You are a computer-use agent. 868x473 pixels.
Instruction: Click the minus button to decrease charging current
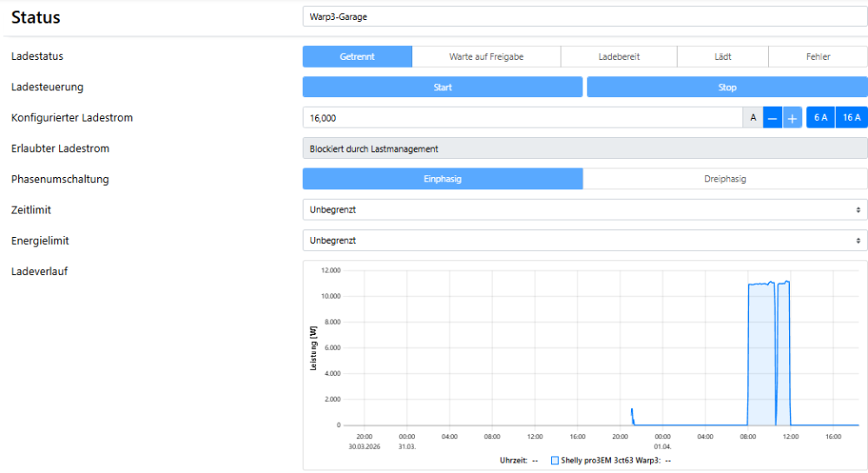pyautogui.click(x=773, y=118)
